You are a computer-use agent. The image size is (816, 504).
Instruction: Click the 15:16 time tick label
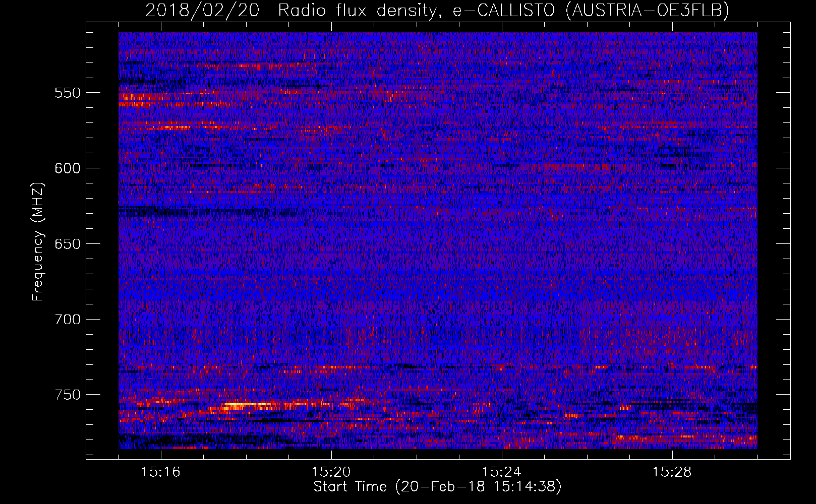coord(161,472)
